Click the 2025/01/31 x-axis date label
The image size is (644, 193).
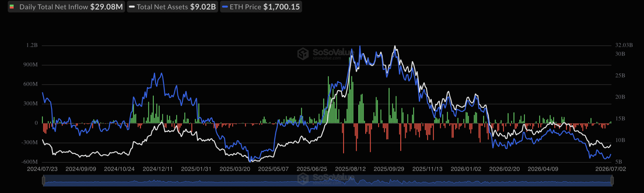click(x=196, y=169)
